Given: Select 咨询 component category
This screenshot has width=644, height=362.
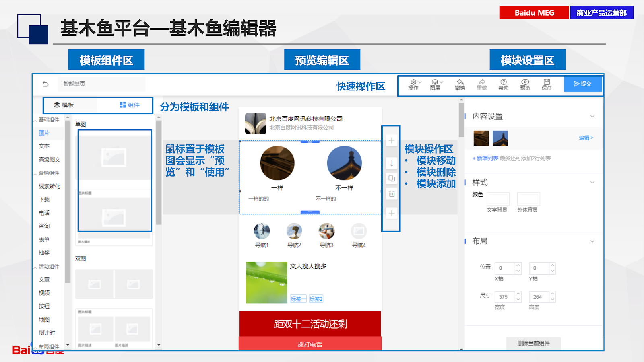Looking at the screenshot, I should (x=44, y=226).
